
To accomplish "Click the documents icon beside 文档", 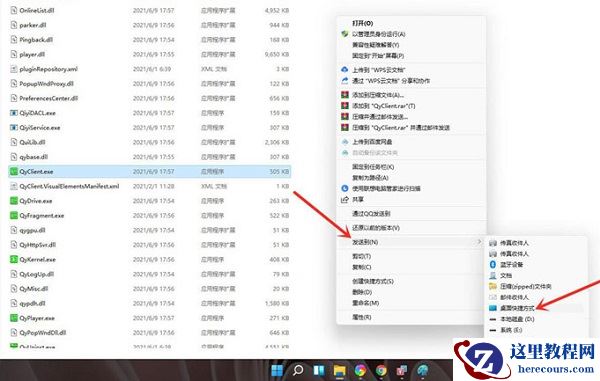I will click(493, 275).
